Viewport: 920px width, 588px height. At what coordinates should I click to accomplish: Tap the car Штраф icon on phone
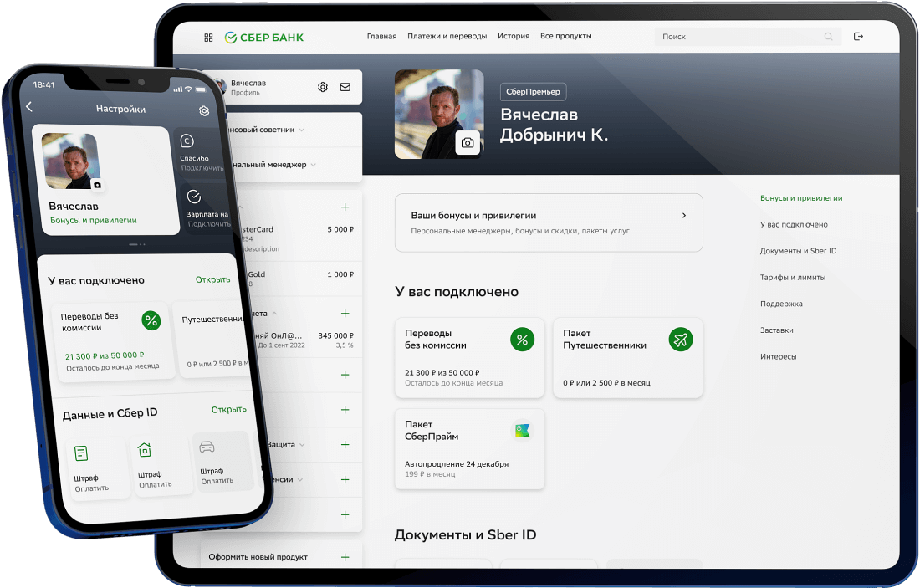207,447
